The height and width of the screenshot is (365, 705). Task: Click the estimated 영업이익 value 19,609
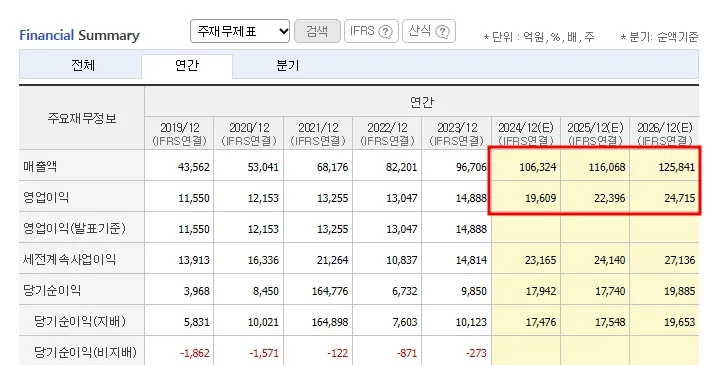click(x=541, y=198)
